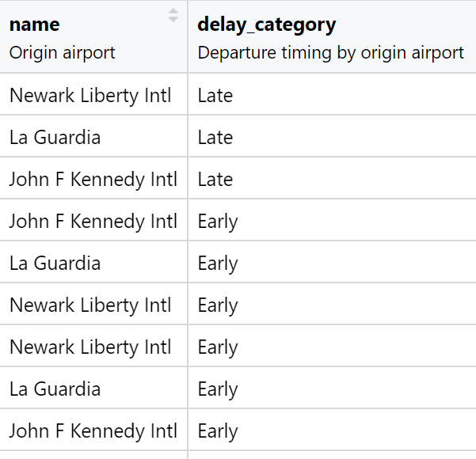Click the Early cell in the fourth row
Image resolution: width=476 pixels, height=459 pixels.
[x=218, y=222]
